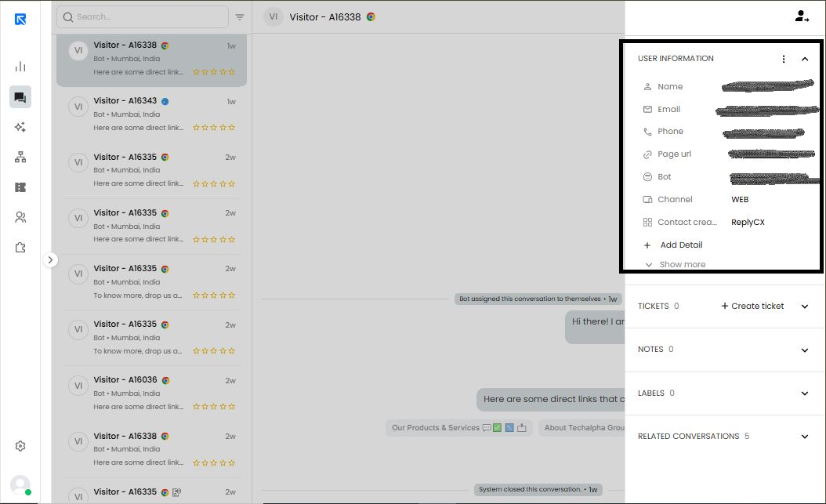Viewport: 826px width, 504px height.
Task: Open the flow builder hierarchy icon
Action: coord(20,158)
